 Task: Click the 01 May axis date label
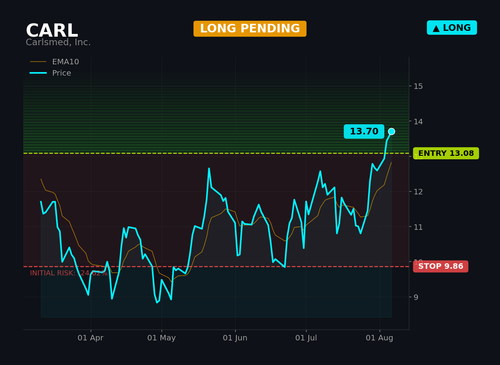tap(161, 338)
